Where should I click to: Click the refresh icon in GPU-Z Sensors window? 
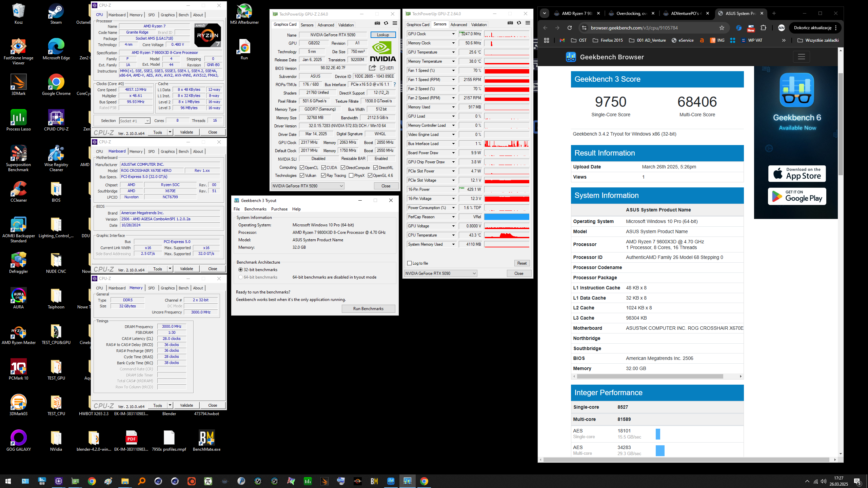click(x=519, y=23)
